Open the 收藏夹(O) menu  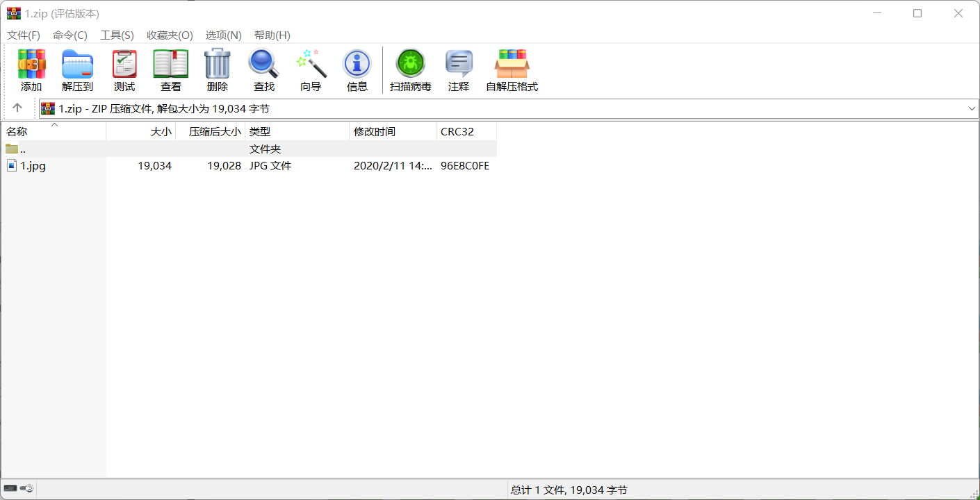pos(170,35)
